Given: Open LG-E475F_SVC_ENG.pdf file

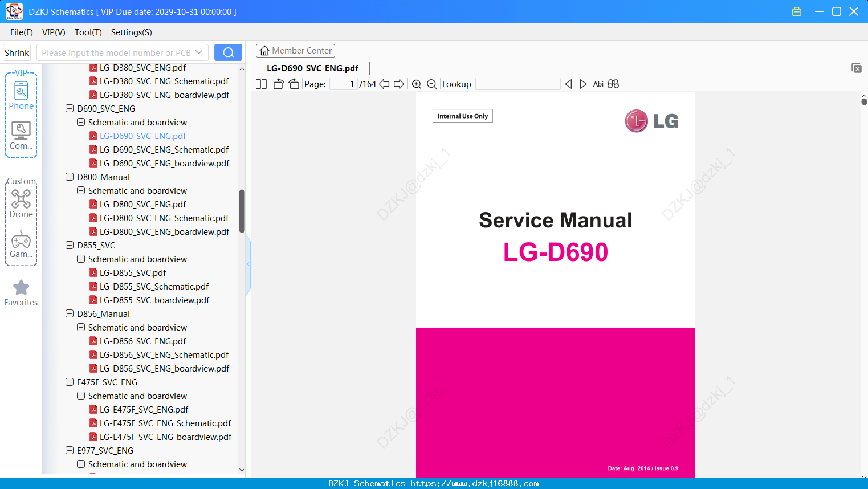Looking at the screenshot, I should point(144,410).
